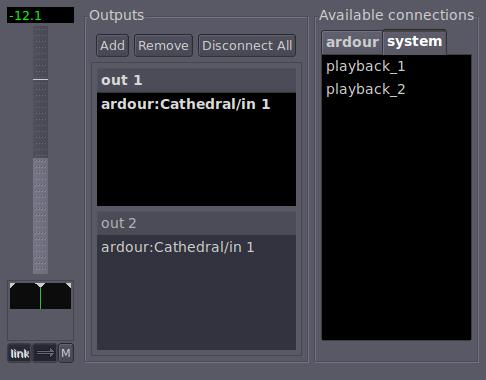This screenshot has height=380, width=486.
Task: Select the out 2 port header
Action: pos(196,223)
